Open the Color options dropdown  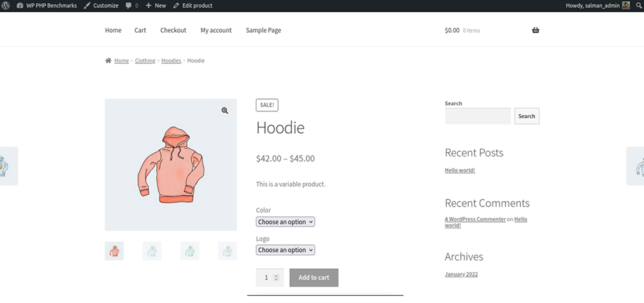point(285,222)
